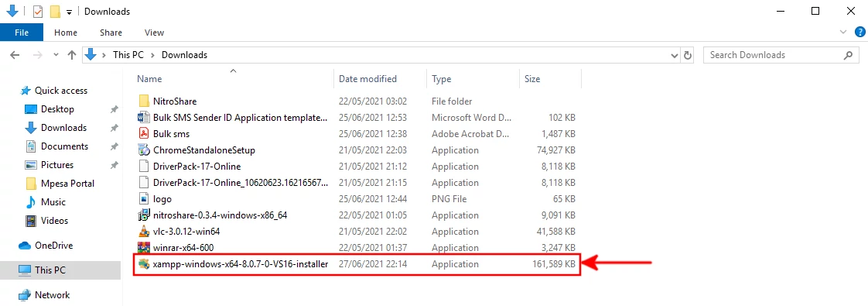Viewport: 868px width, 306px height.
Task: Click the Properties quick access toolbar icon
Action: click(x=38, y=11)
